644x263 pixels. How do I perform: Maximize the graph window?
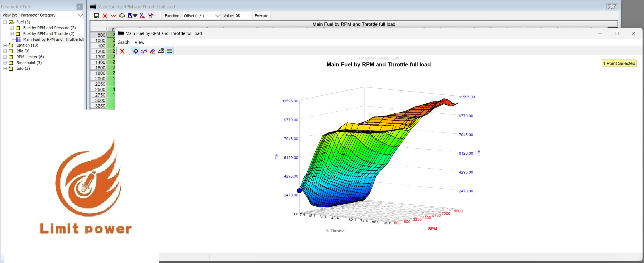[x=617, y=33]
